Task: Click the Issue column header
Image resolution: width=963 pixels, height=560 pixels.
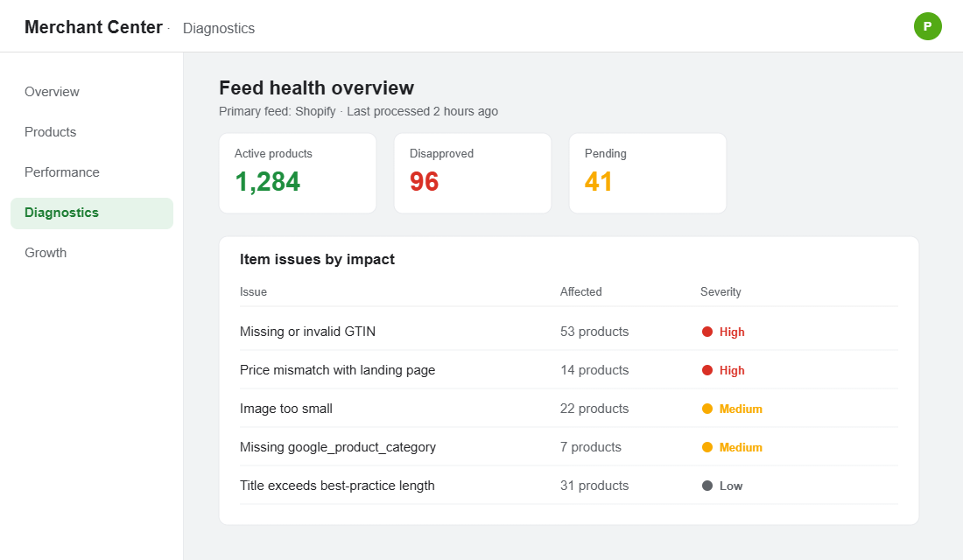Action: (x=253, y=291)
